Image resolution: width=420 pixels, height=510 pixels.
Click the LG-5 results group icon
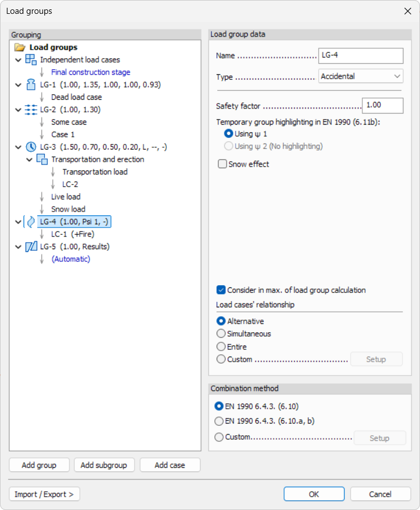point(31,246)
